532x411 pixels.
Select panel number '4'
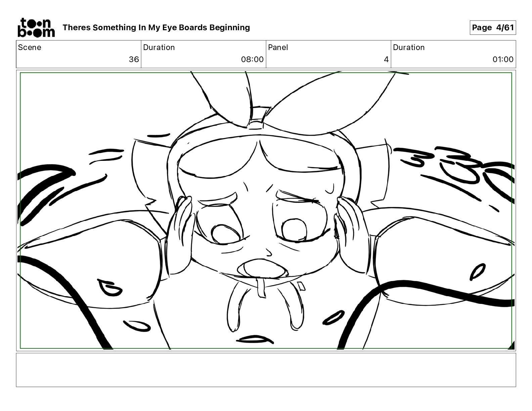[386, 59]
